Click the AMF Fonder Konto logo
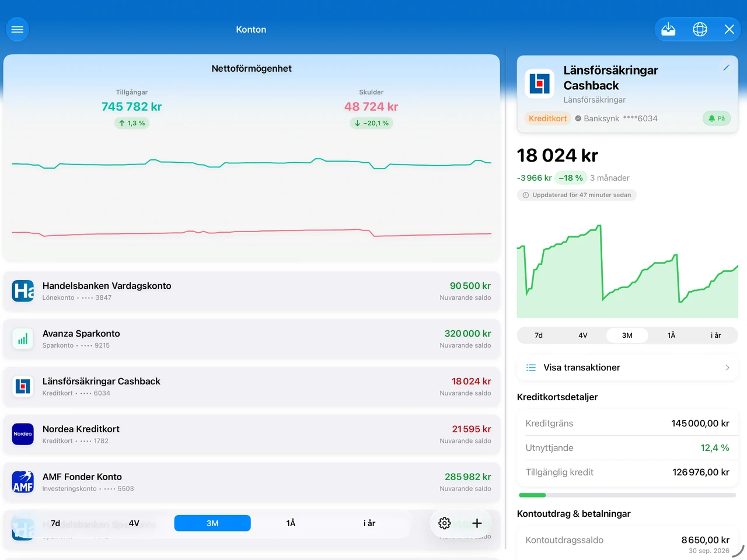This screenshot has height=560, width=747. point(23,482)
